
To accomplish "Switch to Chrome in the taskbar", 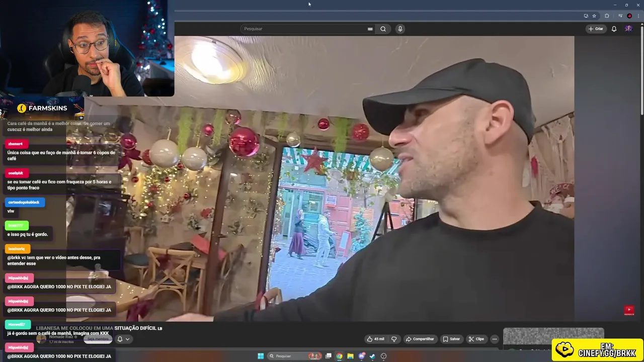I will (x=340, y=356).
